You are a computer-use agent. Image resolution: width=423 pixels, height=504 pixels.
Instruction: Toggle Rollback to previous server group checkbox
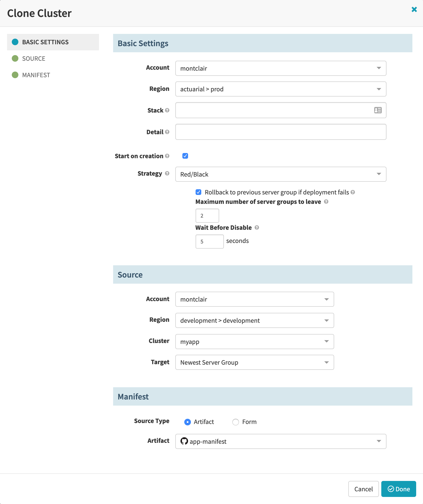pos(198,192)
